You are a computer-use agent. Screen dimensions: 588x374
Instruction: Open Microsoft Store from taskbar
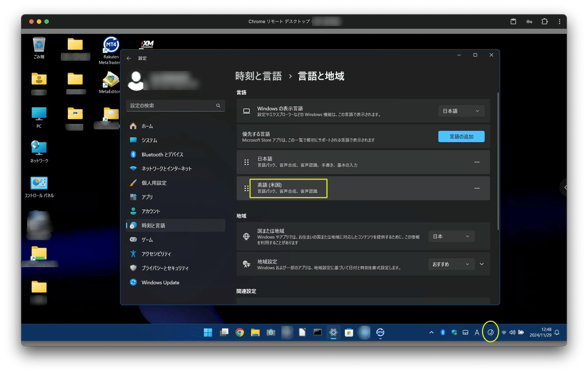[x=349, y=332]
